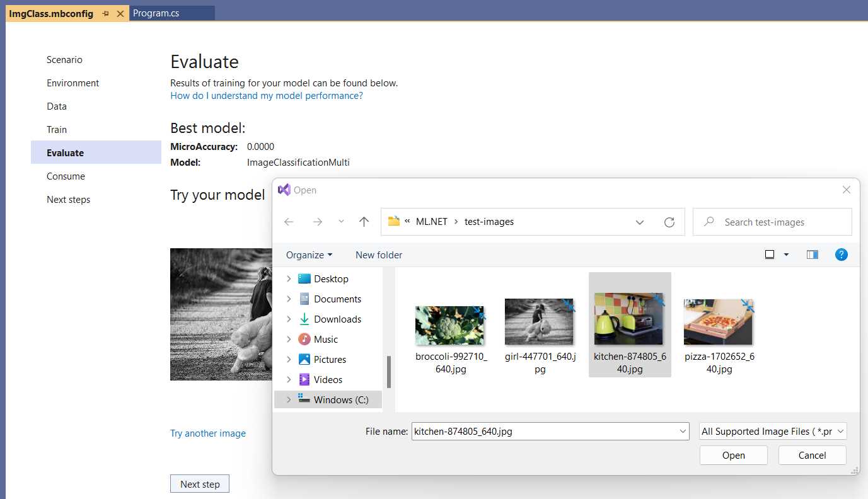The image size is (868, 499).
Task: Expand the address bar recent locations dropdown
Action: point(640,222)
